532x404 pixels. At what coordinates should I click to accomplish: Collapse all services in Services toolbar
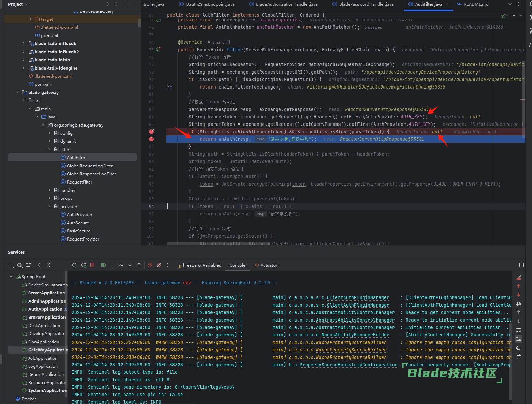point(49,265)
